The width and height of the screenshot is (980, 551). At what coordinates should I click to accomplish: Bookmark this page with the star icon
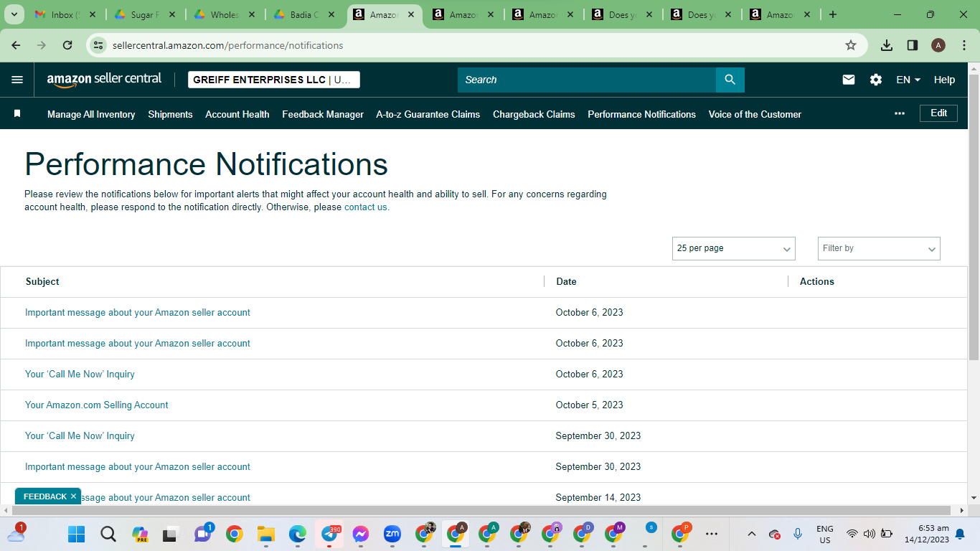coord(851,45)
